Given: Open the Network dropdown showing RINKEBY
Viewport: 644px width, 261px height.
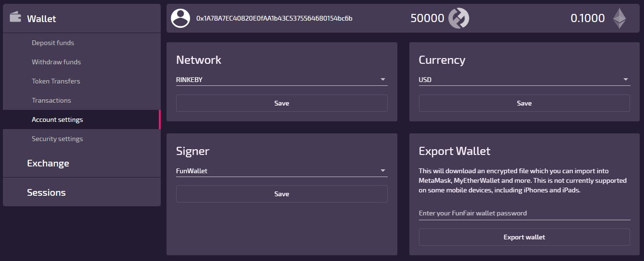Looking at the screenshot, I should click(x=282, y=80).
